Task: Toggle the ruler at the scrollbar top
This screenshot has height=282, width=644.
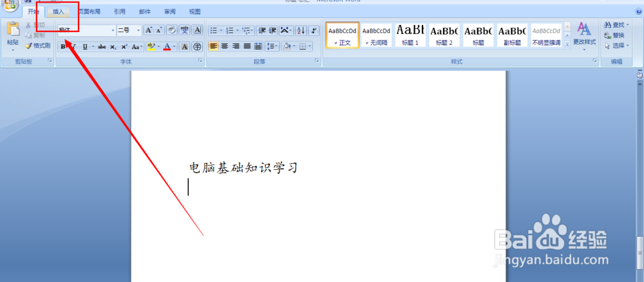Action: tap(639, 75)
